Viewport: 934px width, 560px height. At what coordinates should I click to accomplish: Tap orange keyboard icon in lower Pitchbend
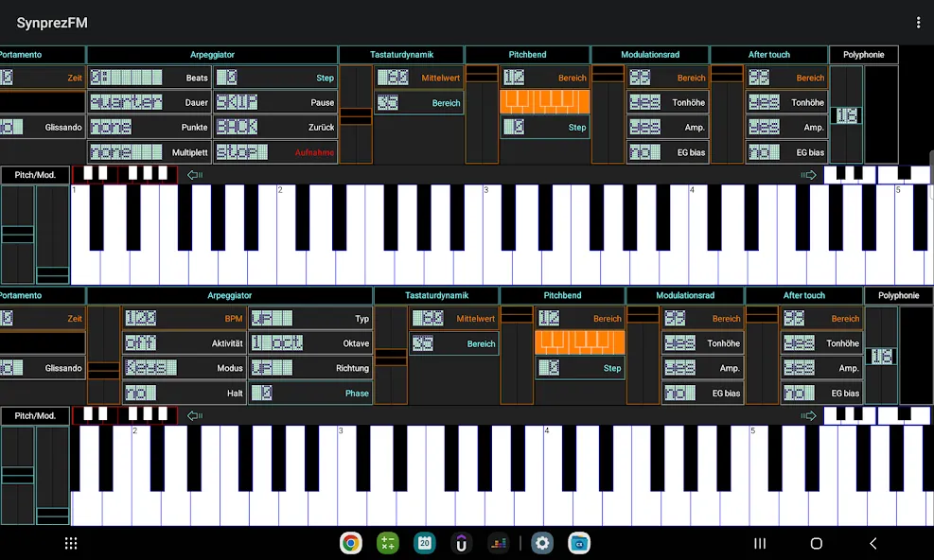pyautogui.click(x=580, y=342)
